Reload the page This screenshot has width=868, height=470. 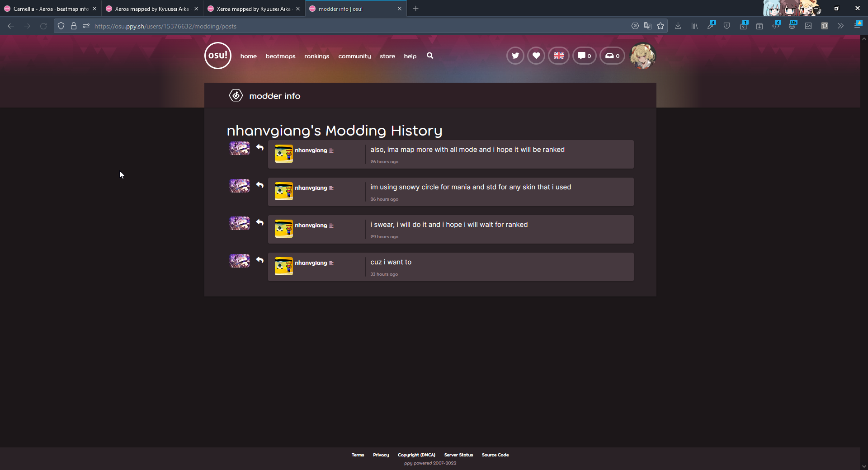click(43, 26)
